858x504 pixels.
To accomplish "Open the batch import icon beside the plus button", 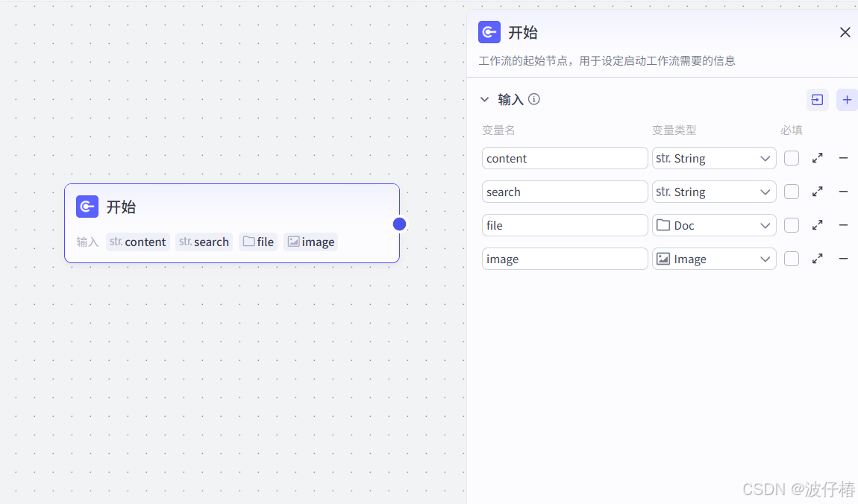I will (x=817, y=99).
